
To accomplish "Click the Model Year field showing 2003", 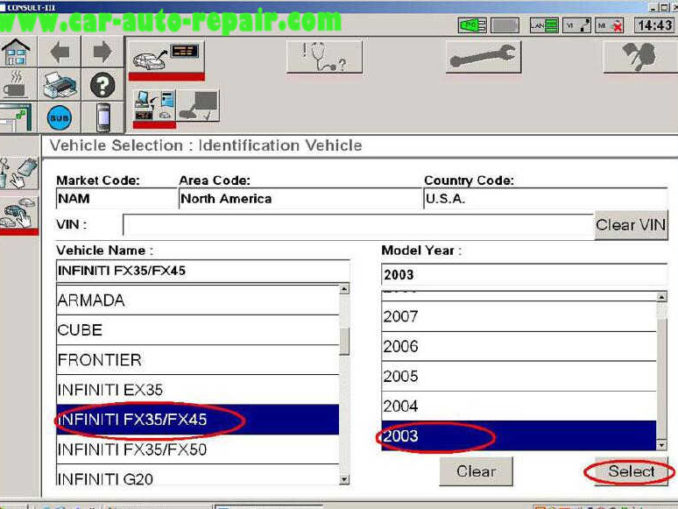I will coord(524,275).
